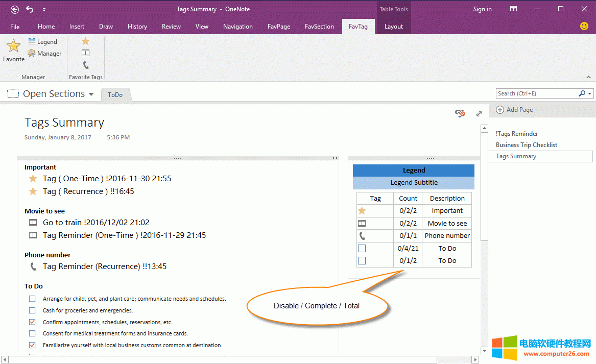Check the 'Cash for groceries' checkbox
The height and width of the screenshot is (364, 596).
click(33, 310)
